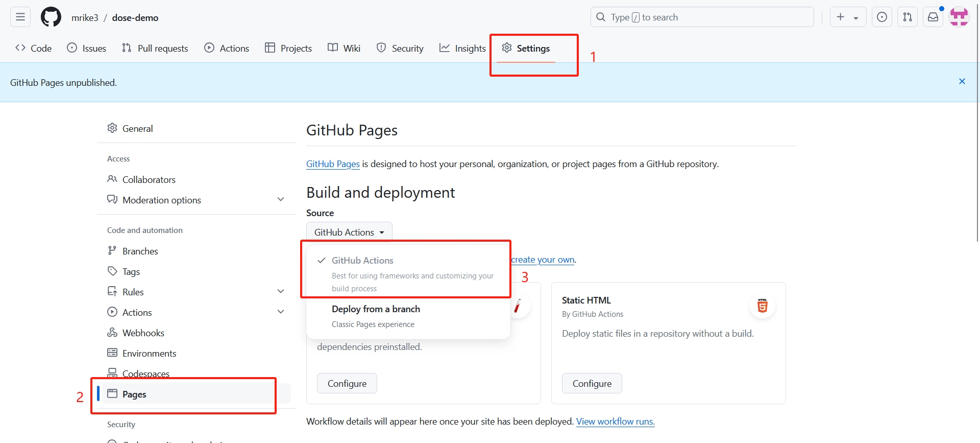This screenshot has width=980, height=443.
Task: Dismiss the GitHub Pages unpublished banner
Action: (962, 82)
